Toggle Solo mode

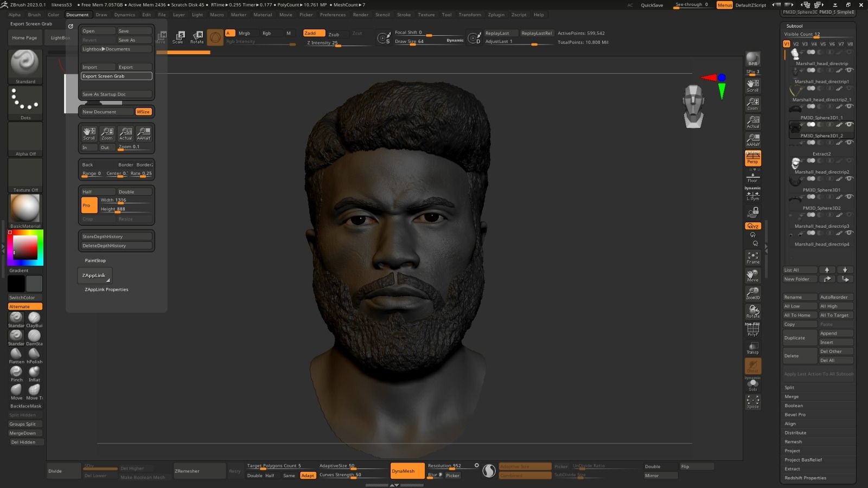(753, 384)
